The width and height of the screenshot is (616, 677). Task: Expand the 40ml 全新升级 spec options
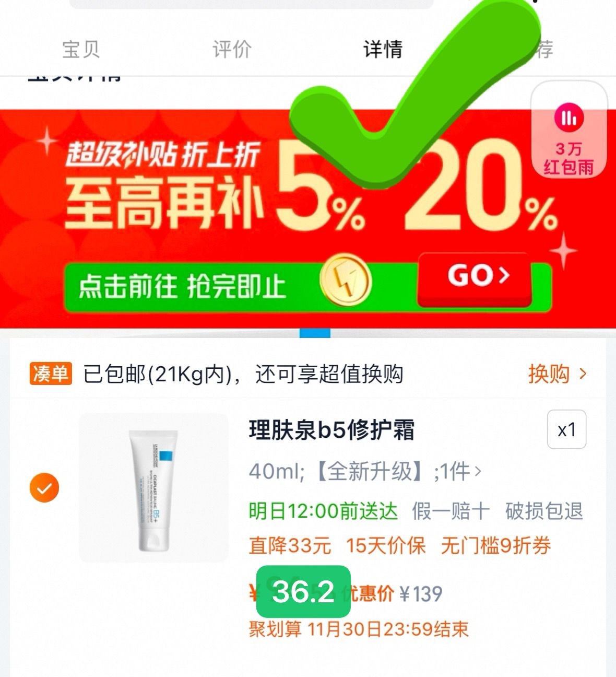pyautogui.click(x=365, y=471)
